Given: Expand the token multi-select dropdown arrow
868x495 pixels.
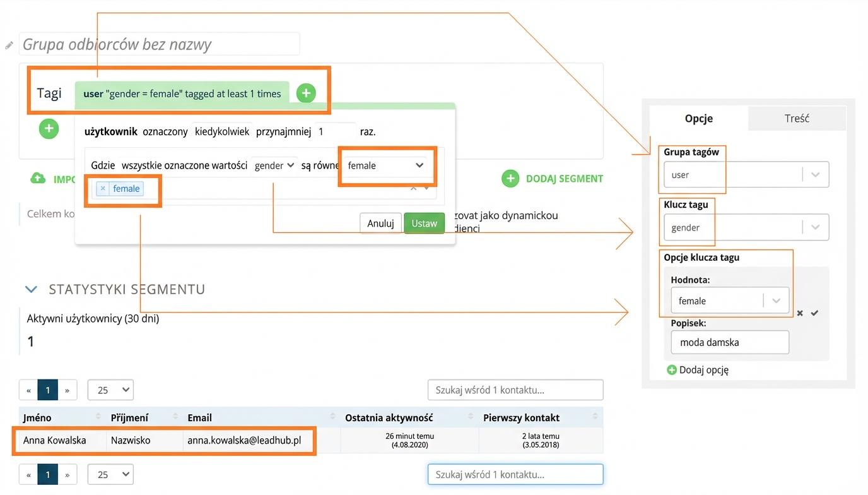Looking at the screenshot, I should click(427, 188).
